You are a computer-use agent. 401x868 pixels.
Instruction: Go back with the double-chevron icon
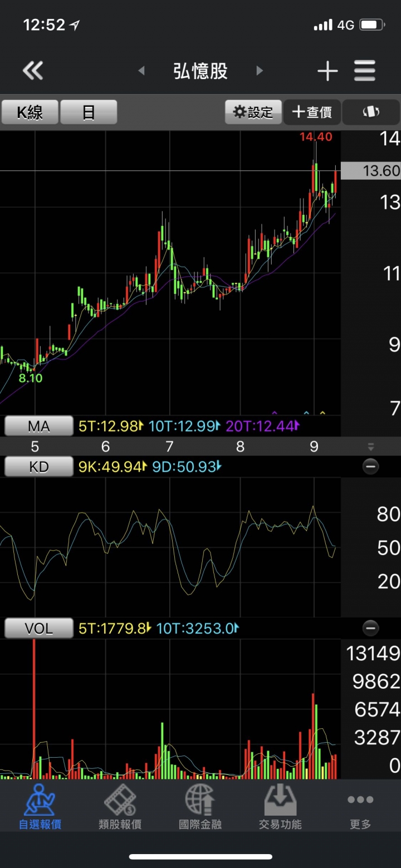coord(33,71)
